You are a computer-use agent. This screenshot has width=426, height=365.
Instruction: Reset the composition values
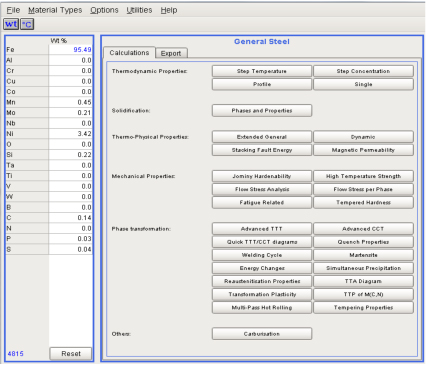point(71,354)
